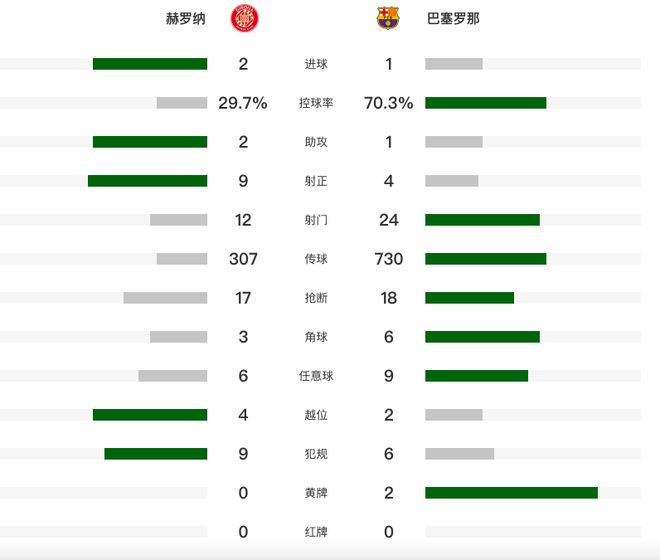The image size is (660, 560).
Task: Click Barcelona's 70.3% possession bar
Action: 485,103
